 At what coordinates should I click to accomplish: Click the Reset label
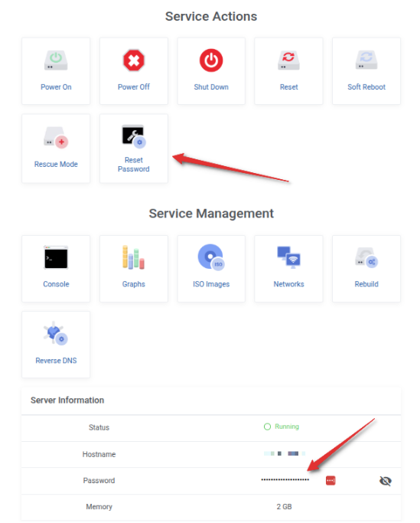[x=288, y=87]
